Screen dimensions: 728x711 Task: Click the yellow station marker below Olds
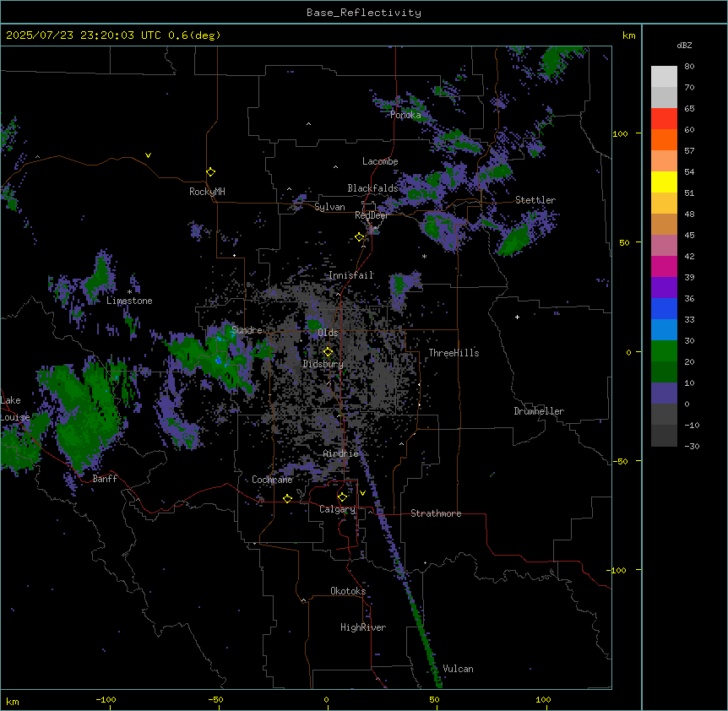click(x=328, y=352)
